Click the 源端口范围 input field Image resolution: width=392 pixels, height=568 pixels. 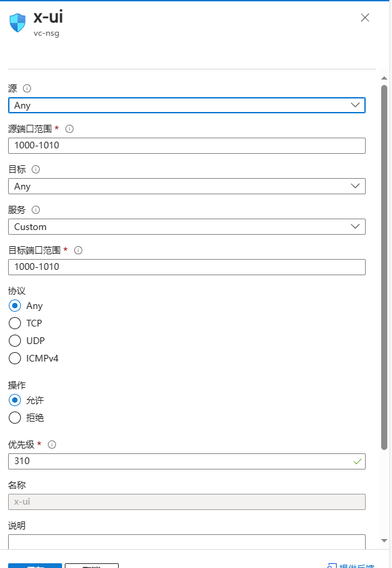tap(187, 146)
